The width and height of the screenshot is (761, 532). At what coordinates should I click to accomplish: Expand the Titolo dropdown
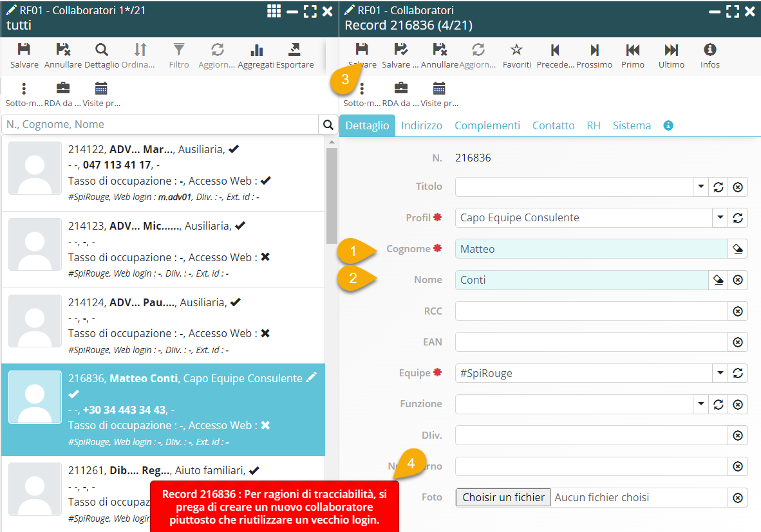700,187
